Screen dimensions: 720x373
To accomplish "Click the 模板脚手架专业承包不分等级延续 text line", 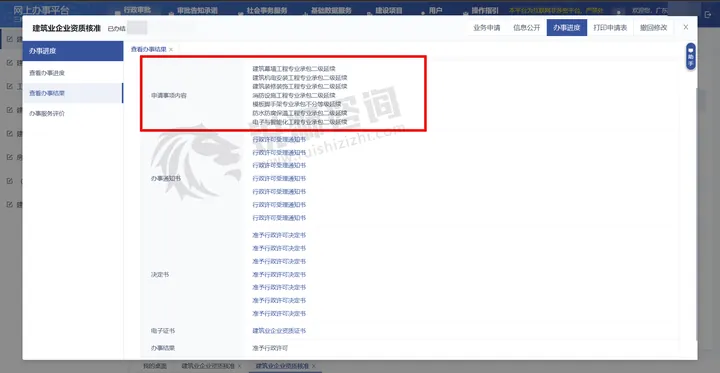I will [297, 104].
